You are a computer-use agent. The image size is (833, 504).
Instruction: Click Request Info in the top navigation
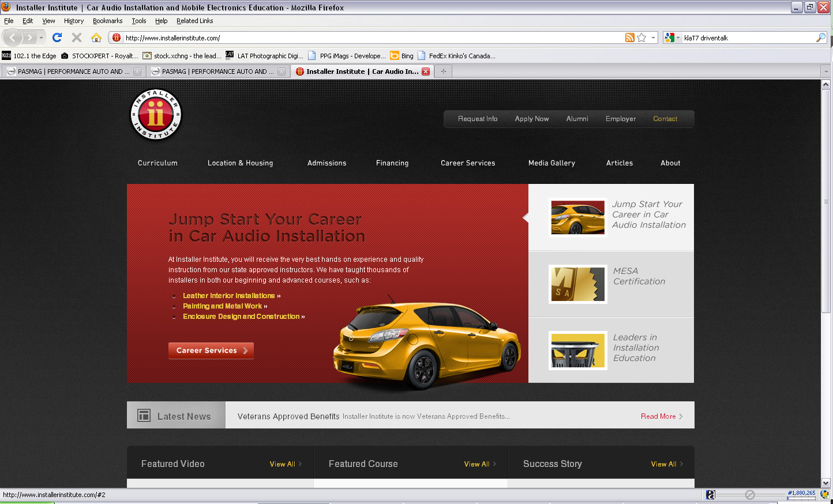point(478,119)
